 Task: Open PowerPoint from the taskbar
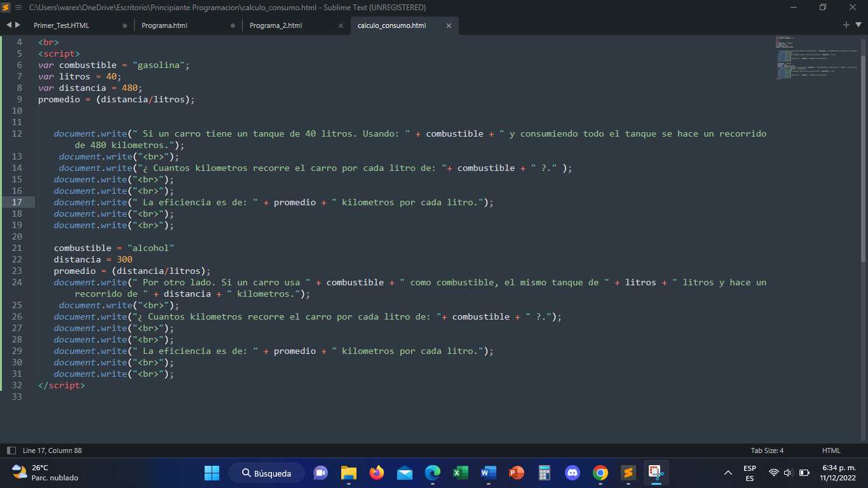pos(517,473)
